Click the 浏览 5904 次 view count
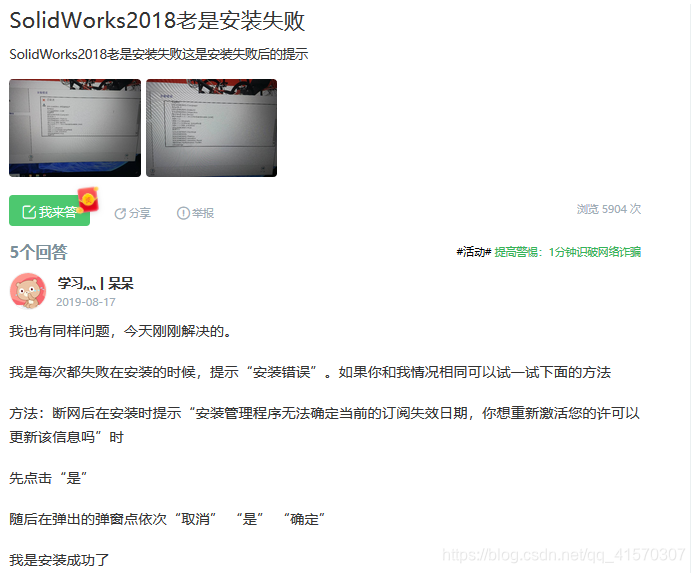 [x=609, y=209]
